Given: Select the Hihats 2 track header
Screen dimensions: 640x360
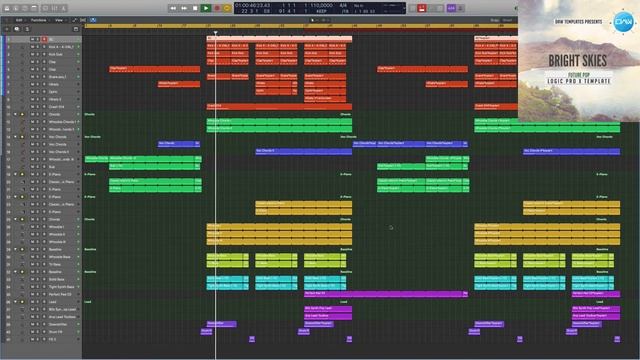Looking at the screenshot, I should tap(42, 99).
